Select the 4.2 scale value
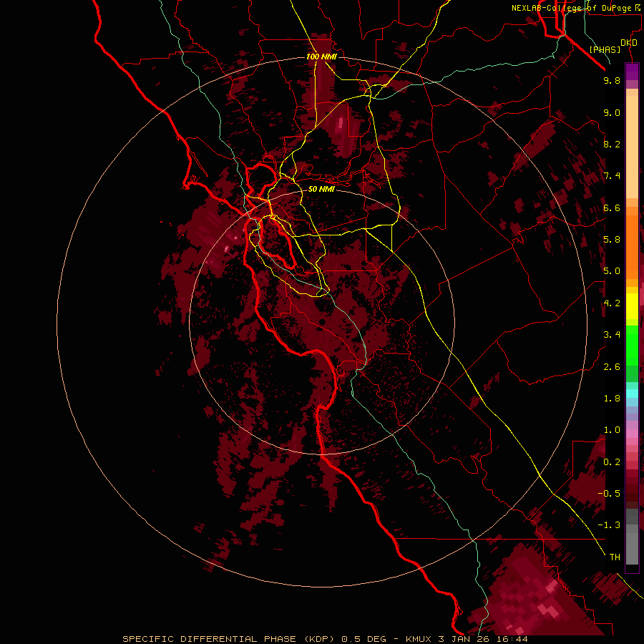644x644 pixels. [612, 303]
